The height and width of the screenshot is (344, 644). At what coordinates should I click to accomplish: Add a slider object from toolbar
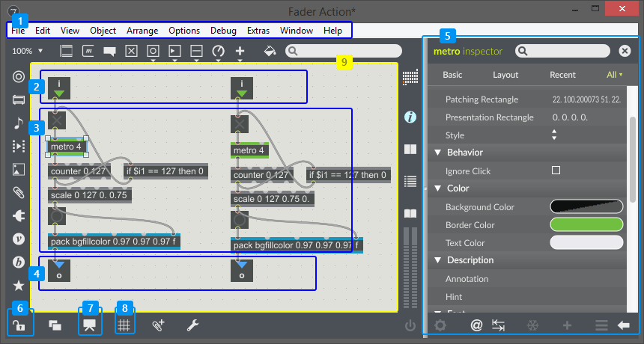[x=196, y=51]
